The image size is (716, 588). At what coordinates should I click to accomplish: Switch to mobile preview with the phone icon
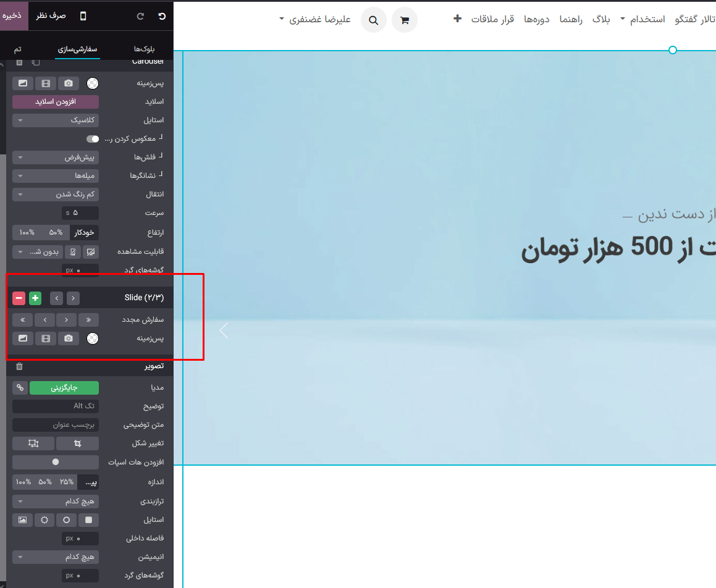(x=83, y=16)
